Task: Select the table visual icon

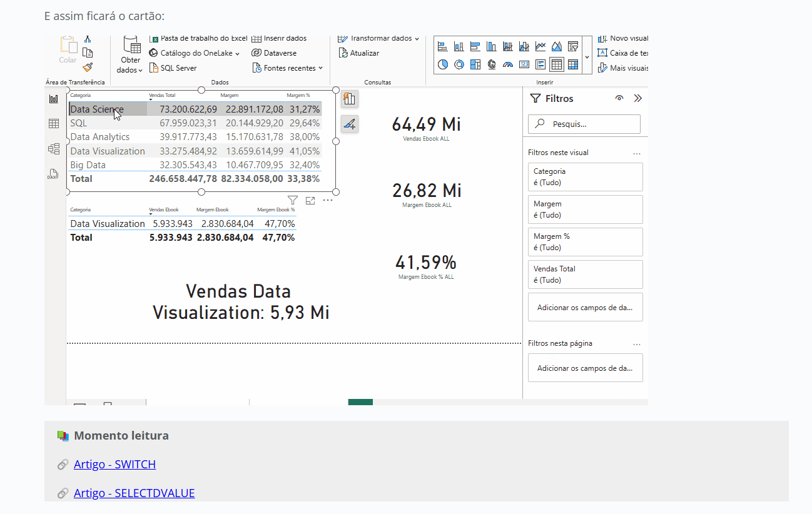Action: click(x=557, y=64)
